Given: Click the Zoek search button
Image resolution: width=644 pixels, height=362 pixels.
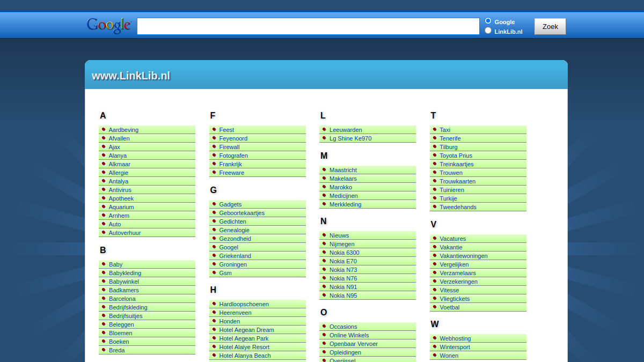Looking at the screenshot, I should point(550,26).
